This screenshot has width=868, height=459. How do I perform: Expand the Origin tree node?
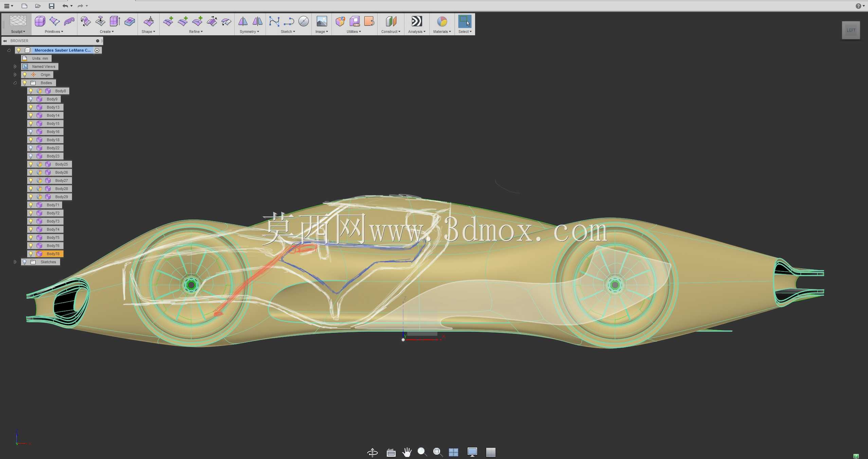[x=15, y=75]
